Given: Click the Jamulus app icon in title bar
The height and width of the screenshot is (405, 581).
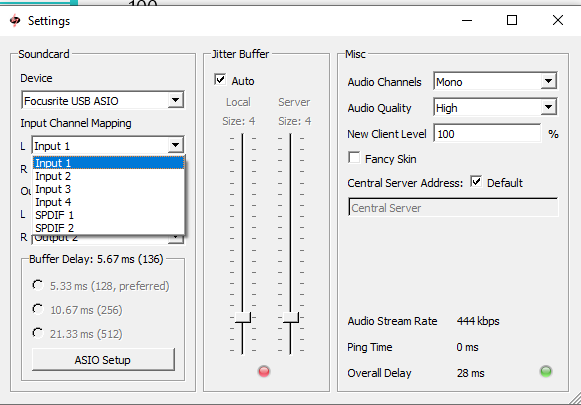Looking at the screenshot, I should click(x=15, y=20).
